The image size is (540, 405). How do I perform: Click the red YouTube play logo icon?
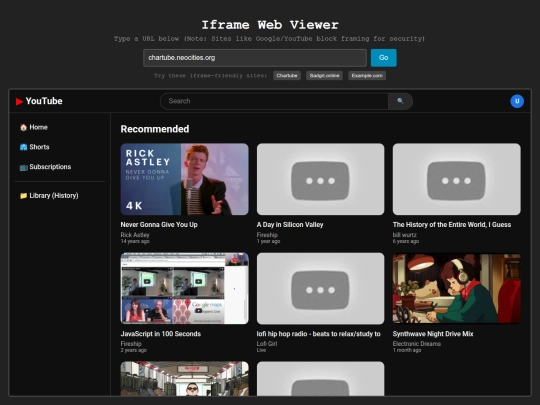(19, 101)
